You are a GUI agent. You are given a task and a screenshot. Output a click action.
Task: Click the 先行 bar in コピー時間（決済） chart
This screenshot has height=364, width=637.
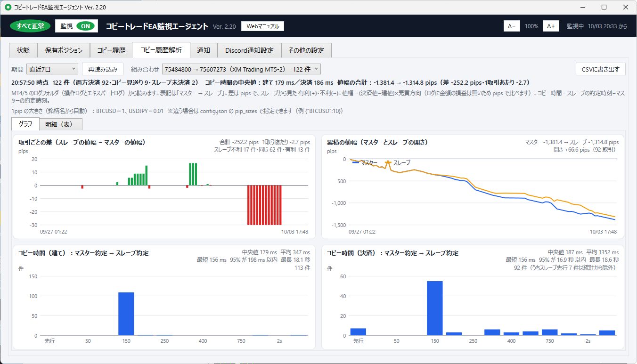pyautogui.click(x=358, y=332)
